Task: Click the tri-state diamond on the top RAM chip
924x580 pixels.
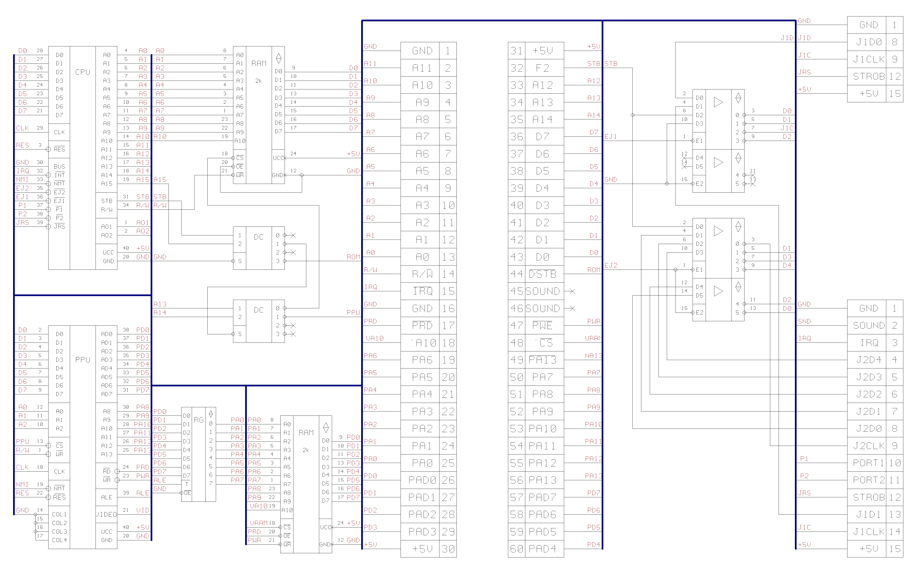Action: pos(278,58)
